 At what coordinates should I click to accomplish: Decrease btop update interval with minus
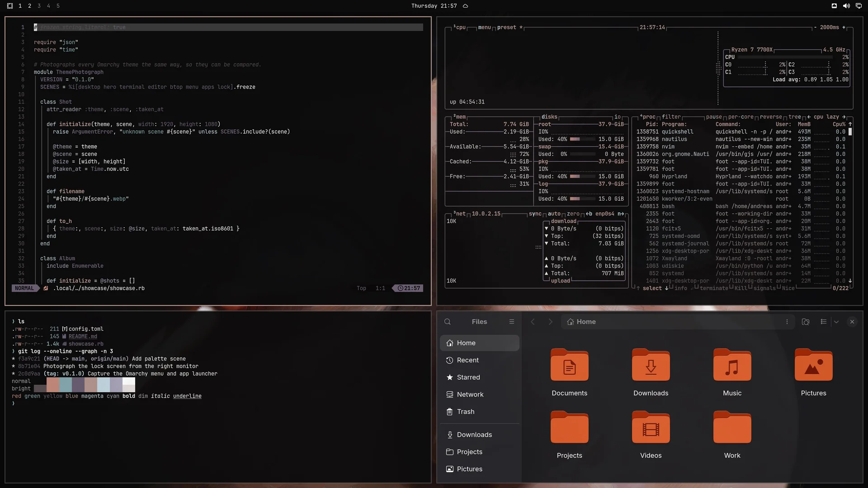815,28
